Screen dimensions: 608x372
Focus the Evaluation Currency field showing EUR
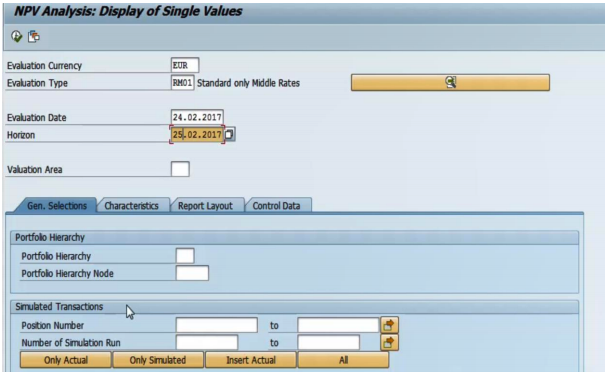(185, 65)
